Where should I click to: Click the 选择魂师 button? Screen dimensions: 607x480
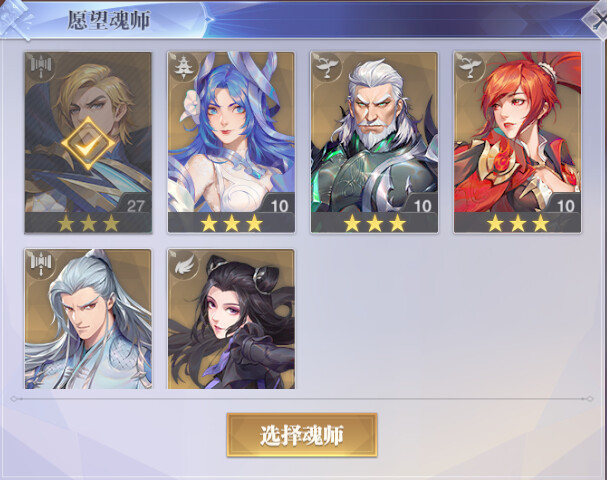(x=302, y=435)
